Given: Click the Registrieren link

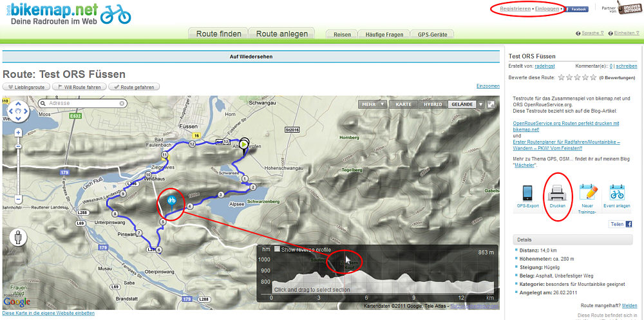Looking at the screenshot, I should coord(515,9).
